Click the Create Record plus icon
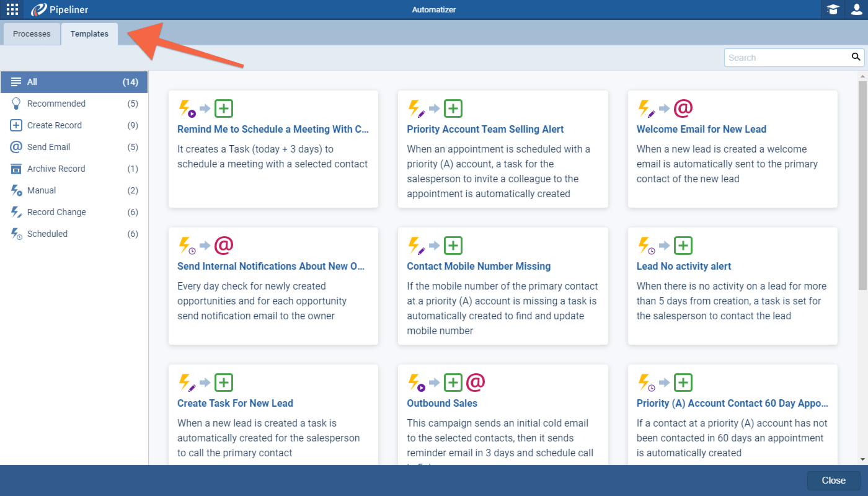Viewport: 868px width, 496px height. point(15,125)
